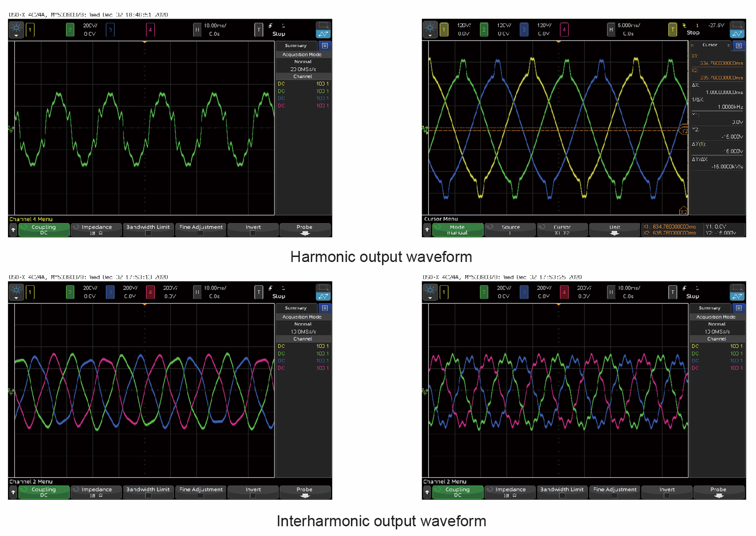Toggle Fine Adjustment in Channel 4 Menu
The width and height of the screenshot is (756, 536).
coord(201,230)
